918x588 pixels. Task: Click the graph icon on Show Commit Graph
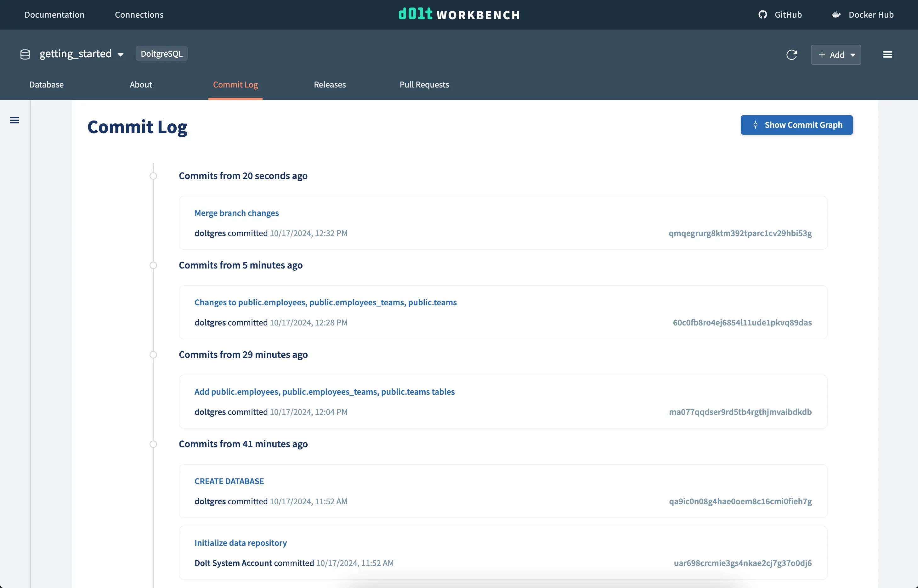point(756,125)
